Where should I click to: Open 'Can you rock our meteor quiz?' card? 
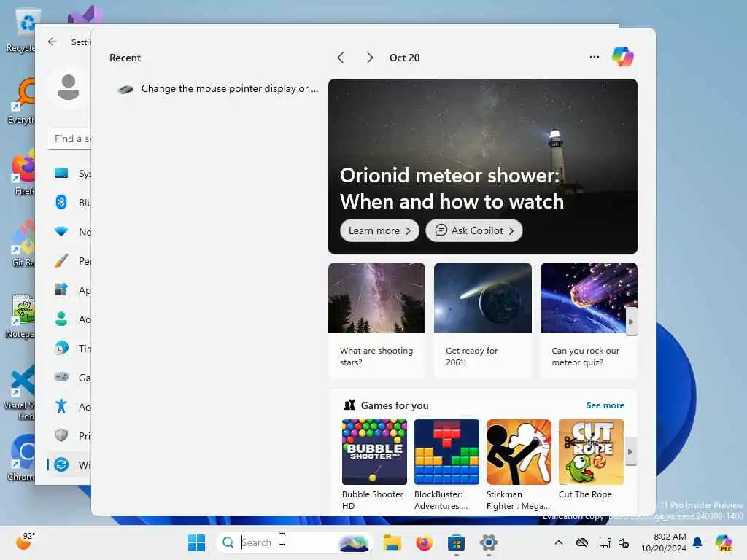pyautogui.click(x=589, y=320)
